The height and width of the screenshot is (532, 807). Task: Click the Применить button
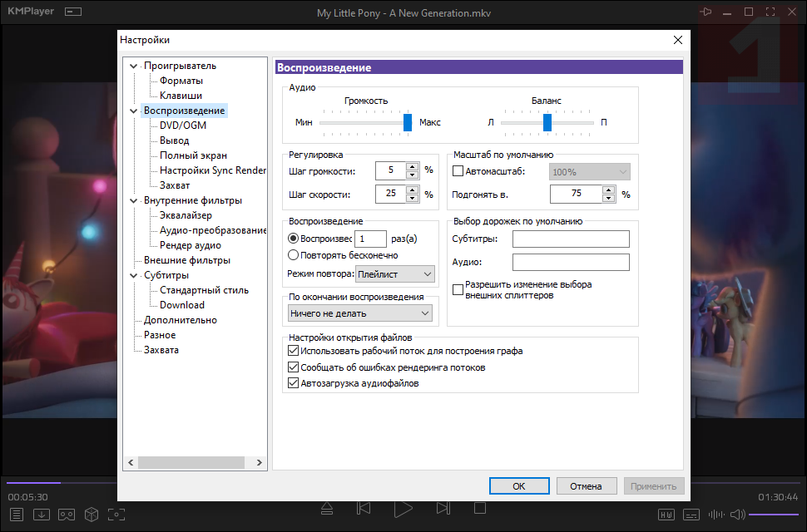[x=654, y=485]
